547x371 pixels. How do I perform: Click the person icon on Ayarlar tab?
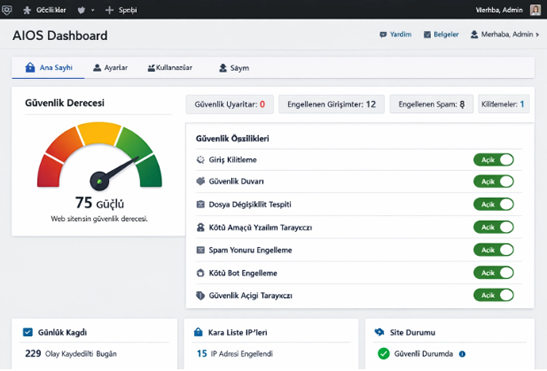pos(97,68)
